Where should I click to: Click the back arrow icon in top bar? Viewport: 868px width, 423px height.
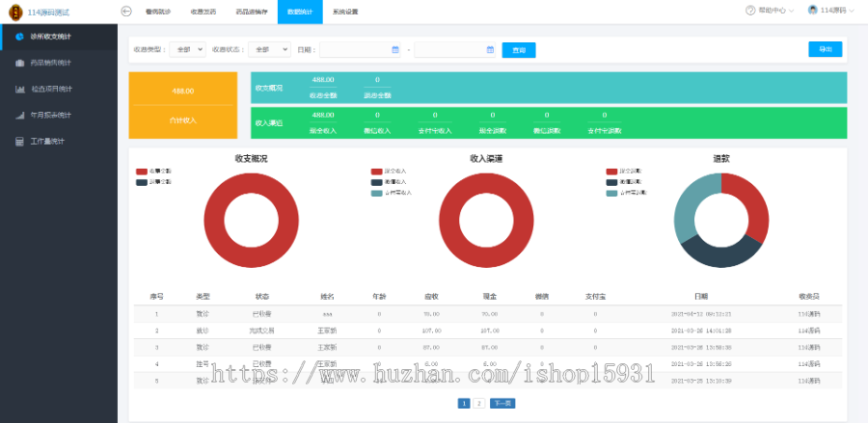(x=126, y=12)
